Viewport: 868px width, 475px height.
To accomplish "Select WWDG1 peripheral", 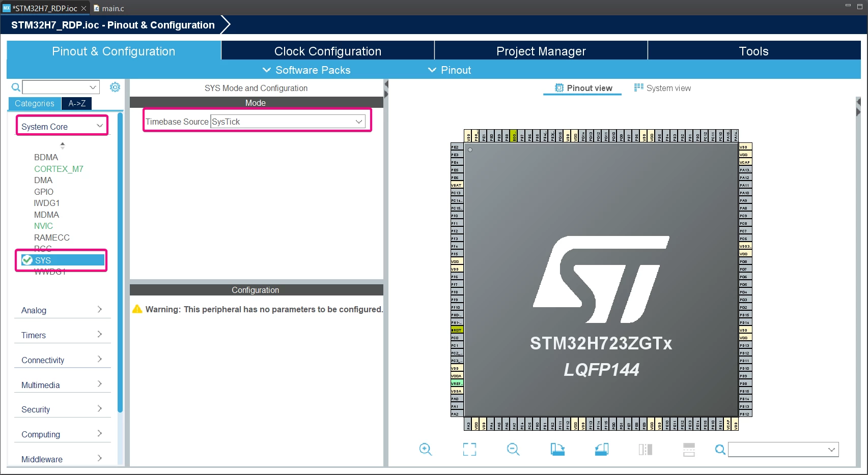I will pos(50,272).
